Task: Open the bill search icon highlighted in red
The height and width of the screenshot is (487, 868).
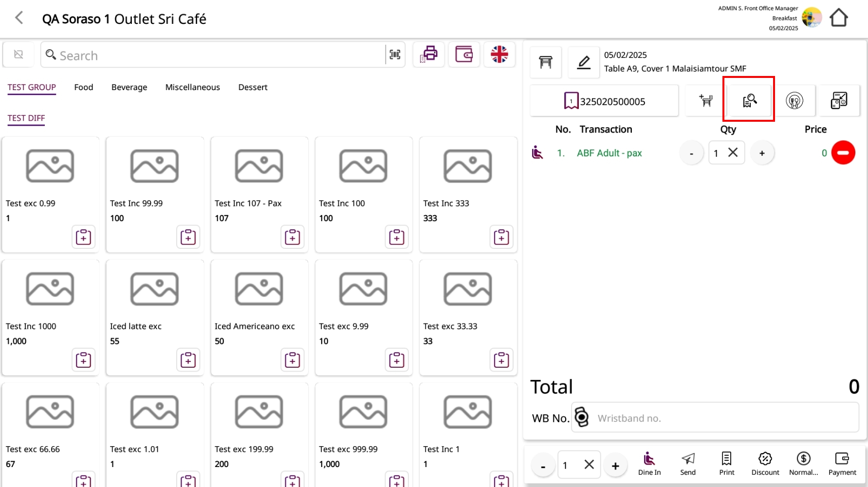Action: [x=749, y=100]
